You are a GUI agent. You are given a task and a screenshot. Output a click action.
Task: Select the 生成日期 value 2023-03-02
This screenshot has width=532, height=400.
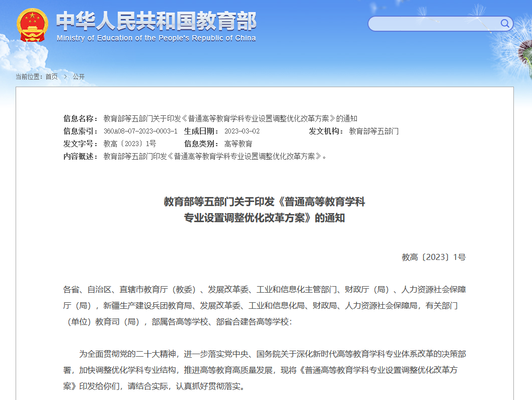coord(242,131)
